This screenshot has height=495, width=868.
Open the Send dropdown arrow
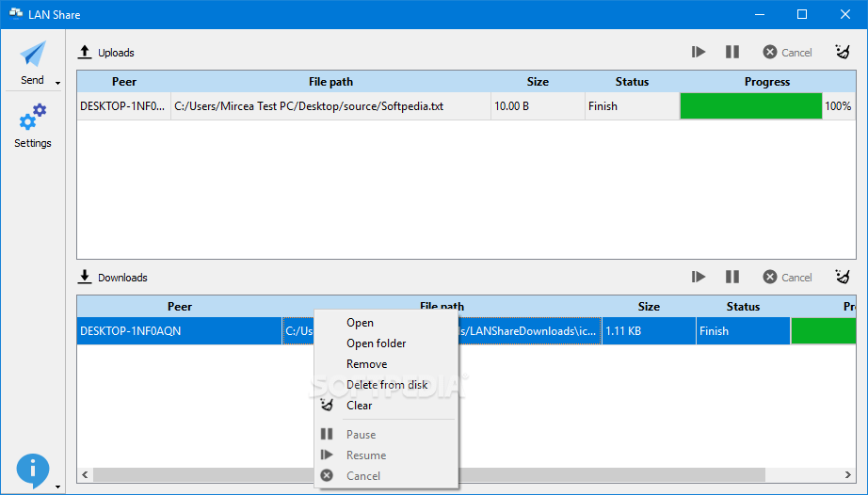point(57,84)
